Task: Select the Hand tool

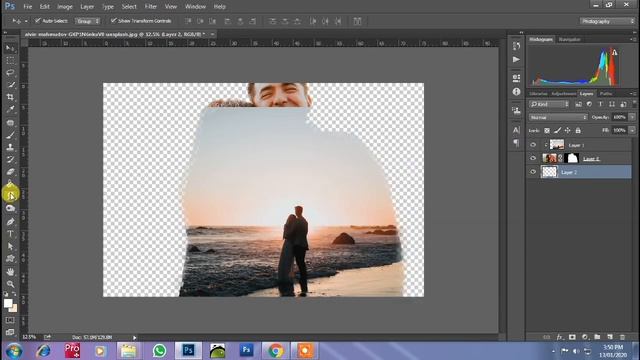Action: pyautogui.click(x=10, y=271)
